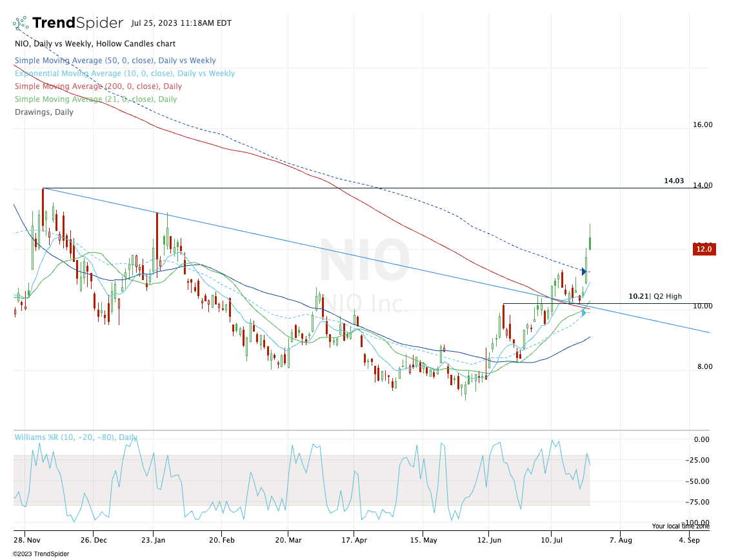Screen dimensions: 729x560
Task: Select the Exponential Moving Average (10) legend entry
Action: (x=125, y=74)
